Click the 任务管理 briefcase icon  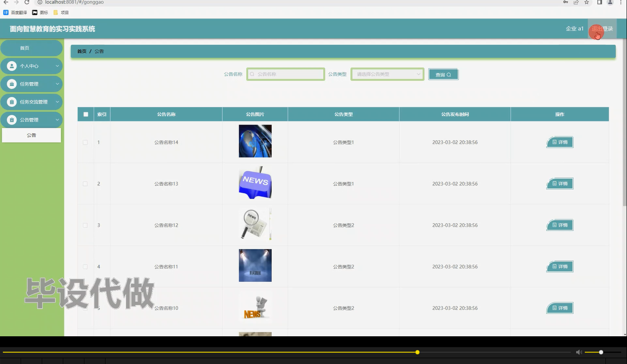click(x=12, y=84)
